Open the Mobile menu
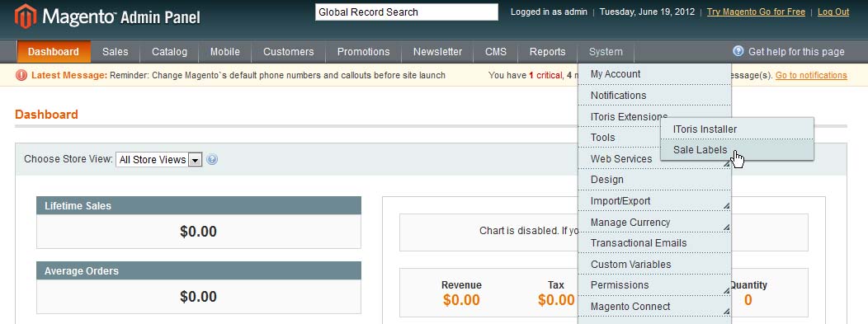The height and width of the screenshot is (324, 868). point(224,51)
